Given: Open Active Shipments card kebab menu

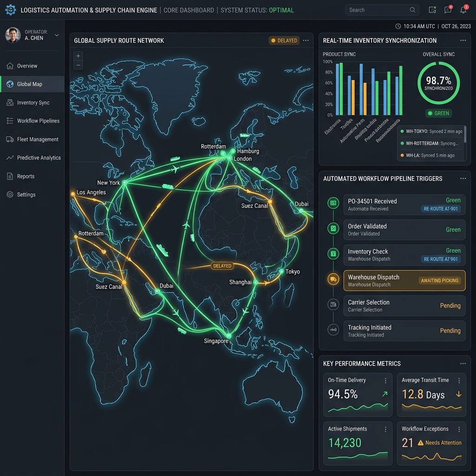Looking at the screenshot, I should click(x=385, y=429).
